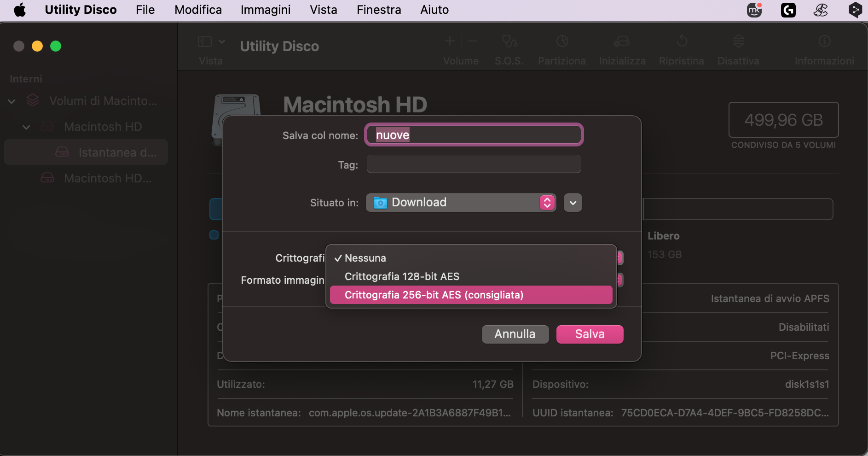This screenshot has height=456, width=868.
Task: Open the Immagini menu
Action: click(x=266, y=10)
